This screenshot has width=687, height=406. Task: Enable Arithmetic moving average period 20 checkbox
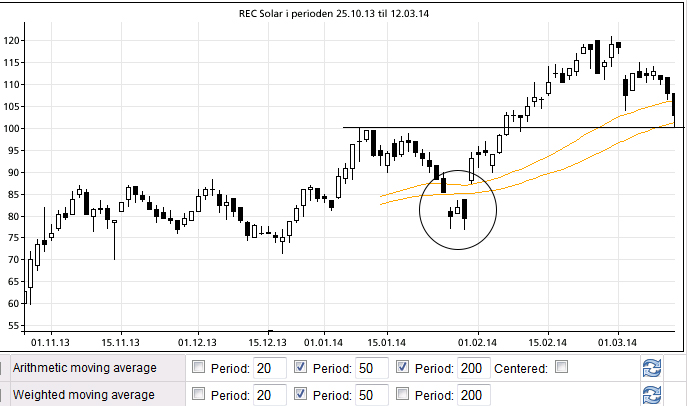pyautogui.click(x=198, y=368)
